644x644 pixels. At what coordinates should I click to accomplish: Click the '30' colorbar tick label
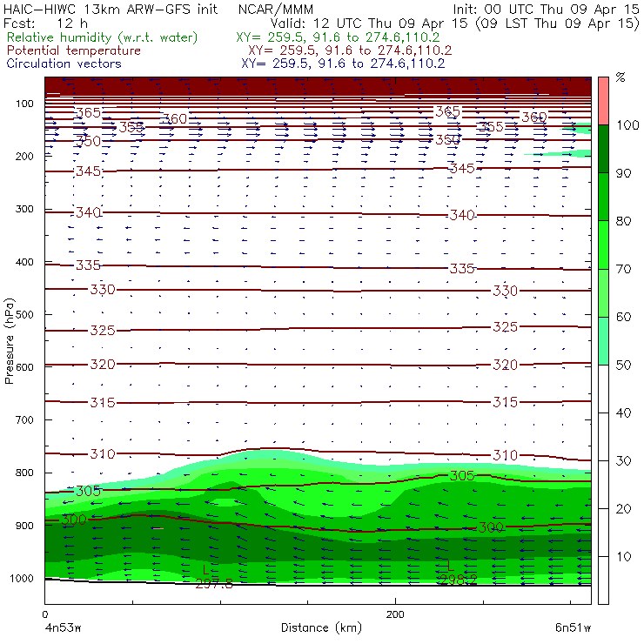click(x=623, y=461)
